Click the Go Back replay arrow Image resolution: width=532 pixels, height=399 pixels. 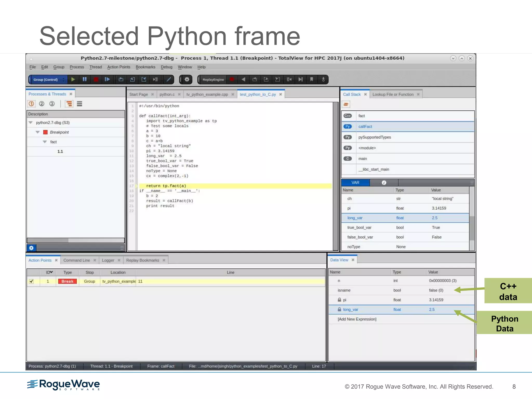(x=243, y=79)
